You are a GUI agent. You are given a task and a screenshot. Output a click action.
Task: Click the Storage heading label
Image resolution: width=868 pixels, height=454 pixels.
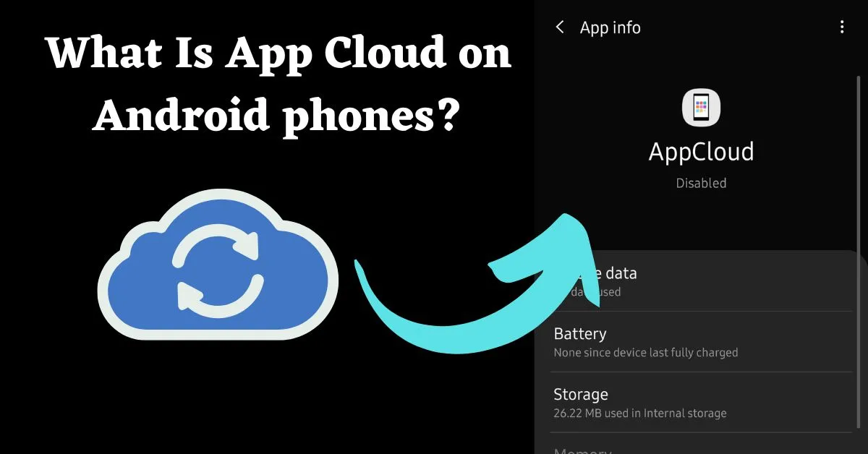pos(581,395)
